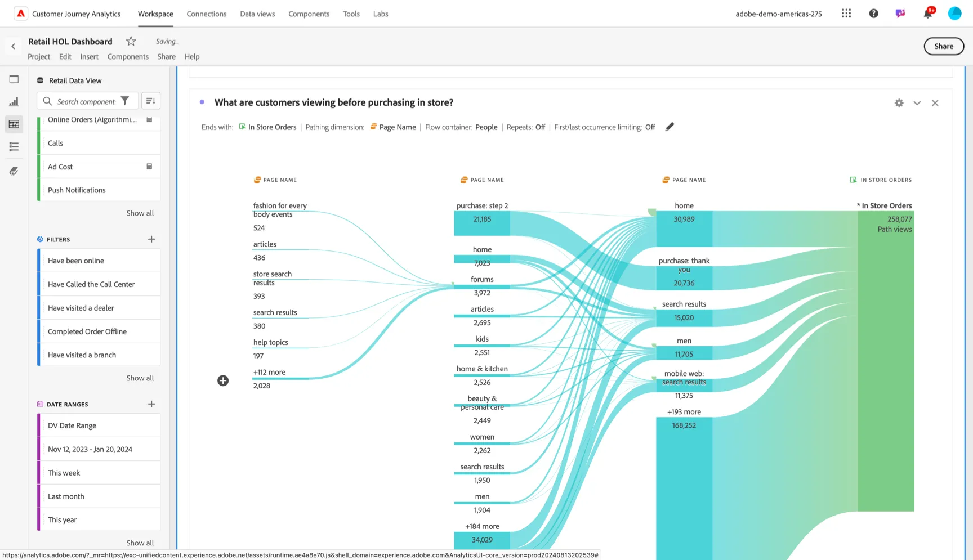
Task: Click the Search components field
Action: pyautogui.click(x=87, y=101)
